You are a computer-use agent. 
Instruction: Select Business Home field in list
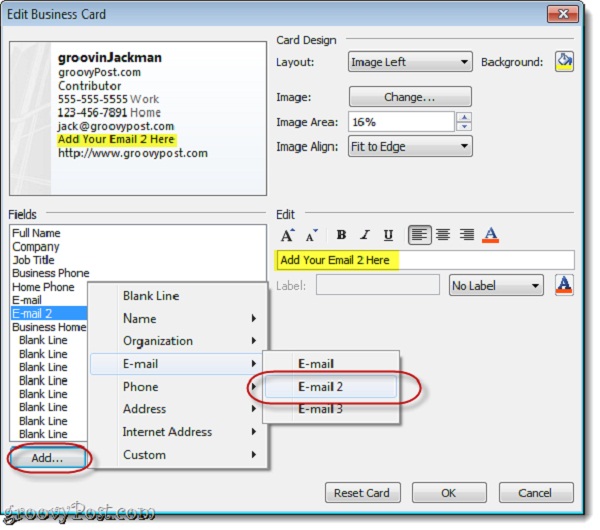49,327
